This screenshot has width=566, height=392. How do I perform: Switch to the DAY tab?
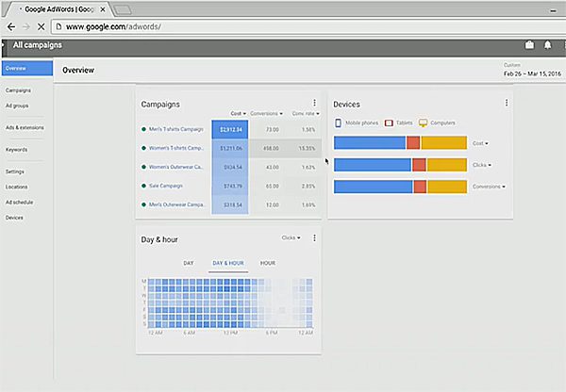coord(189,263)
